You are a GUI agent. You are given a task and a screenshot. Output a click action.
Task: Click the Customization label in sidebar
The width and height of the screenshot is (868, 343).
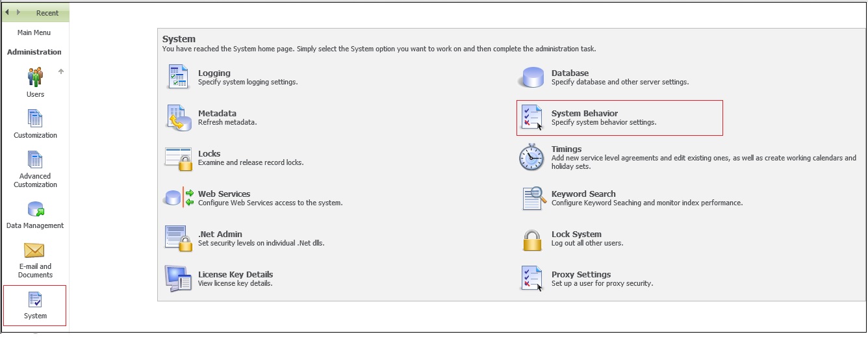click(35, 135)
